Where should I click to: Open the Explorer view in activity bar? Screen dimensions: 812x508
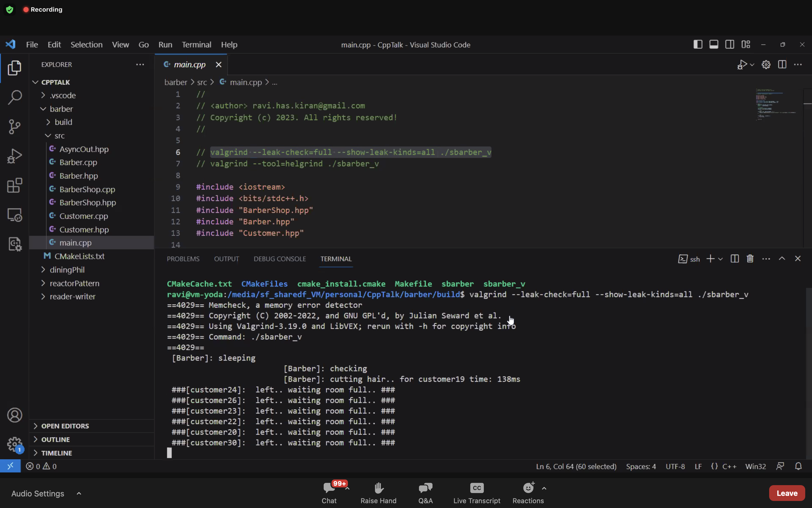pyautogui.click(x=14, y=68)
